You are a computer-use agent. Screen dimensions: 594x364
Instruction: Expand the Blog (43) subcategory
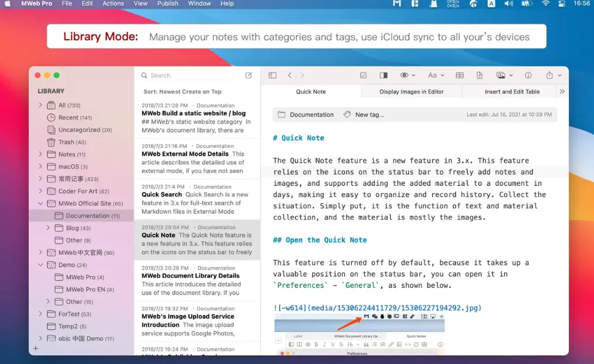(48, 228)
